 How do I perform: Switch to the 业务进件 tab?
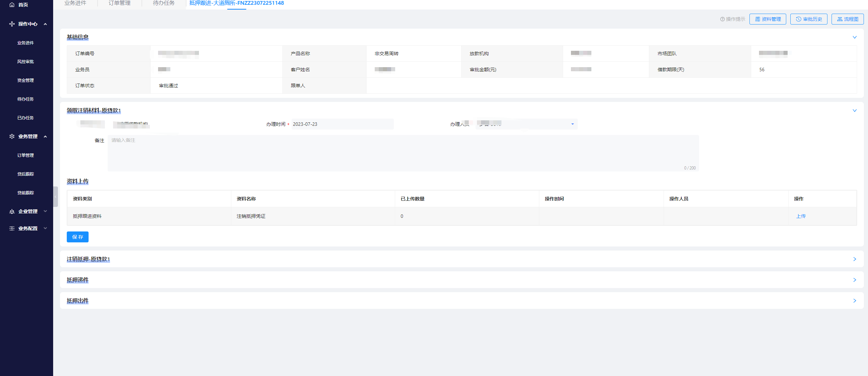click(75, 3)
